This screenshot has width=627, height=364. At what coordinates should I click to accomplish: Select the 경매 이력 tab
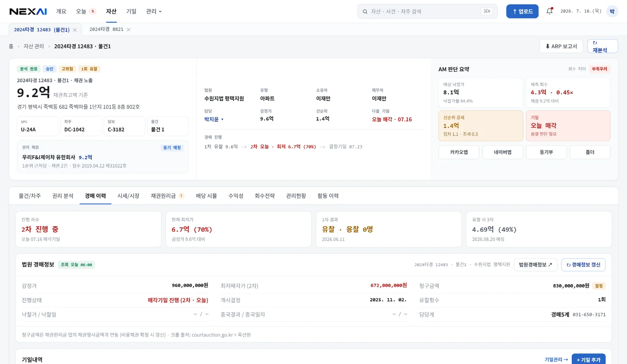coord(95,196)
